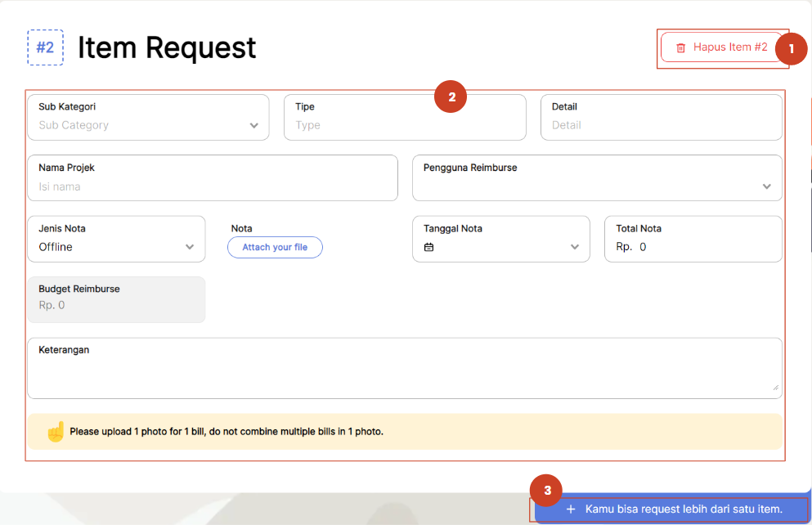
Task: Click the dashed #2 item number badge
Action: [x=45, y=47]
